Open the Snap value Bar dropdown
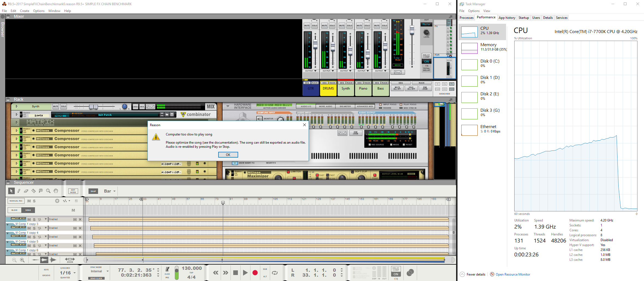The image size is (644, 281). pyautogui.click(x=110, y=191)
